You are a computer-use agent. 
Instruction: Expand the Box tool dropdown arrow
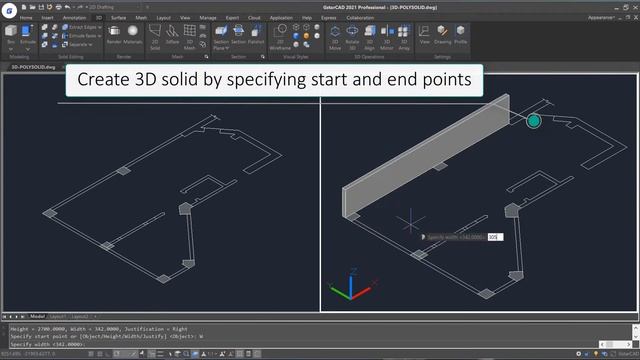coord(11,49)
